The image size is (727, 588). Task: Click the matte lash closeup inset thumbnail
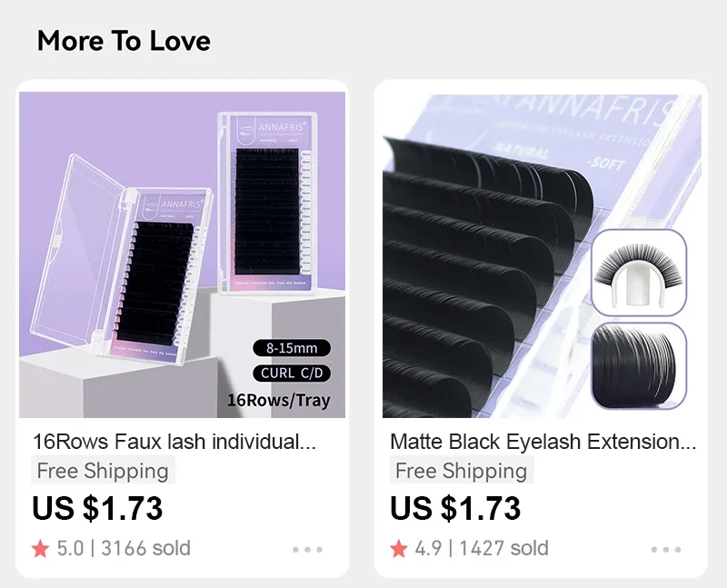(639, 366)
